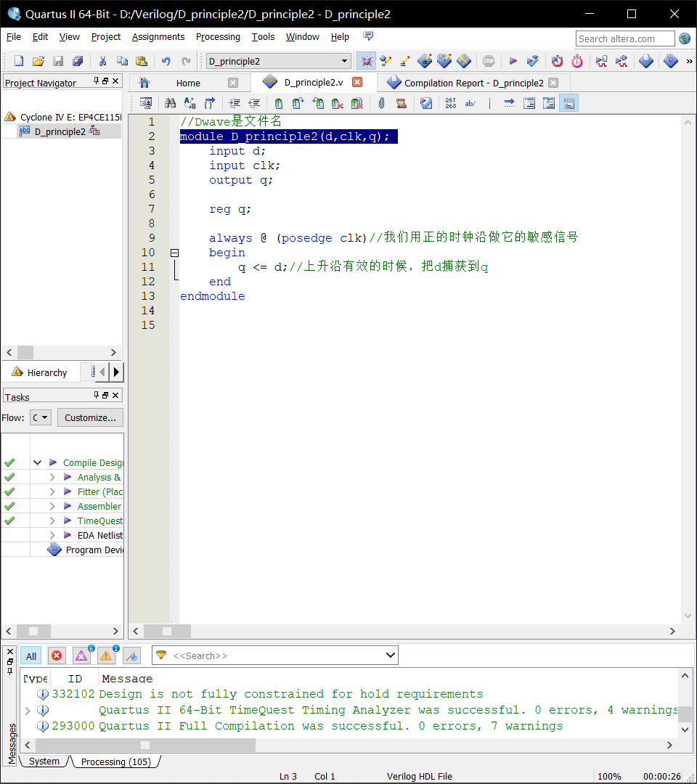The width and height of the screenshot is (697, 784).
Task: Click the Save all icon
Action: (x=78, y=61)
